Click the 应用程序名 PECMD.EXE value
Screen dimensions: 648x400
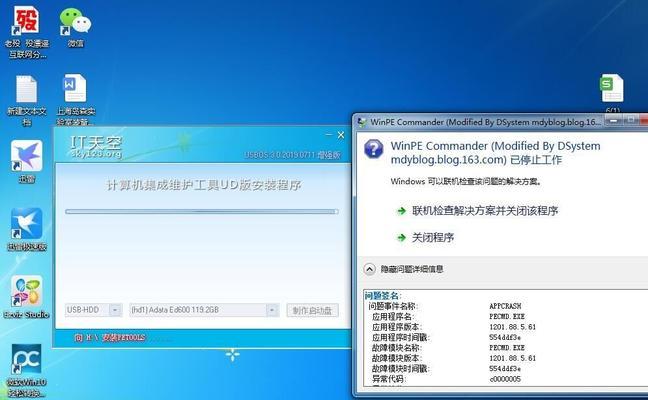tap(507, 317)
